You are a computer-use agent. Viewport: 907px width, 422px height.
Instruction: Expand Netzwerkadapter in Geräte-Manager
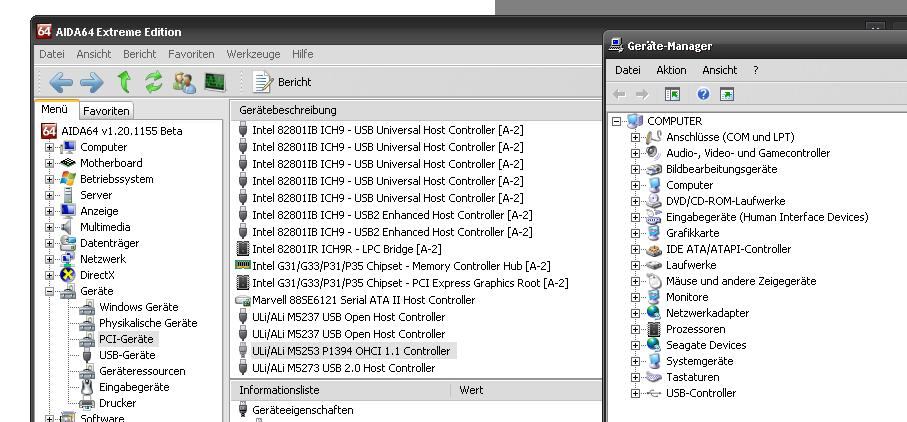pos(635,313)
